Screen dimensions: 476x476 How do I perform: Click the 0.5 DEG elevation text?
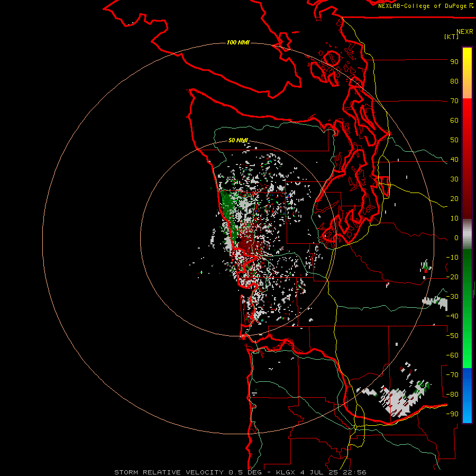pyautogui.click(x=245, y=472)
